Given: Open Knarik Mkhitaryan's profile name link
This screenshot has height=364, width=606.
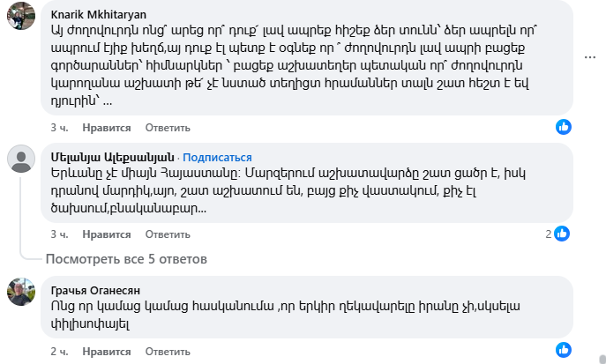Looking at the screenshot, I should (x=99, y=15).
